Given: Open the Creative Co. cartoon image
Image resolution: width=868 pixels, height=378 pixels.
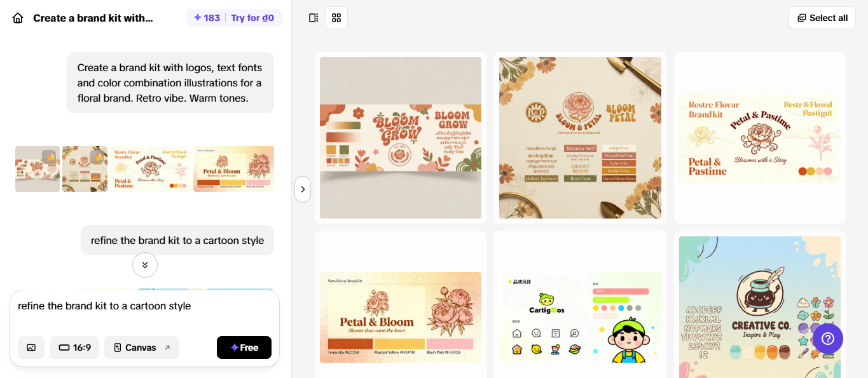Looking at the screenshot, I should click(x=760, y=307).
